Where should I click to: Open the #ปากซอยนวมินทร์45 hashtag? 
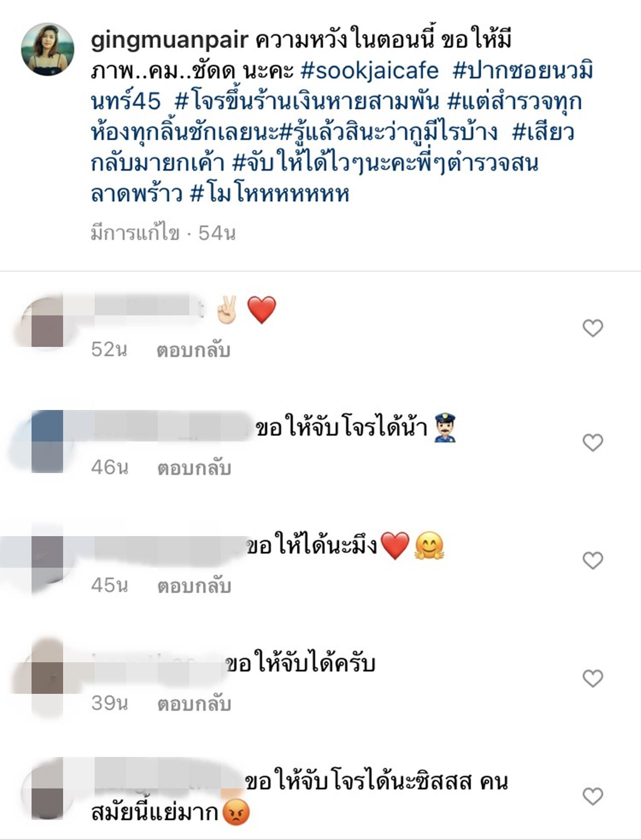point(342,86)
